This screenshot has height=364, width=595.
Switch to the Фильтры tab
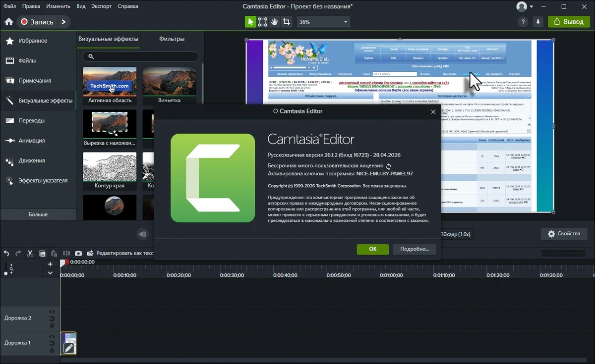tap(172, 39)
